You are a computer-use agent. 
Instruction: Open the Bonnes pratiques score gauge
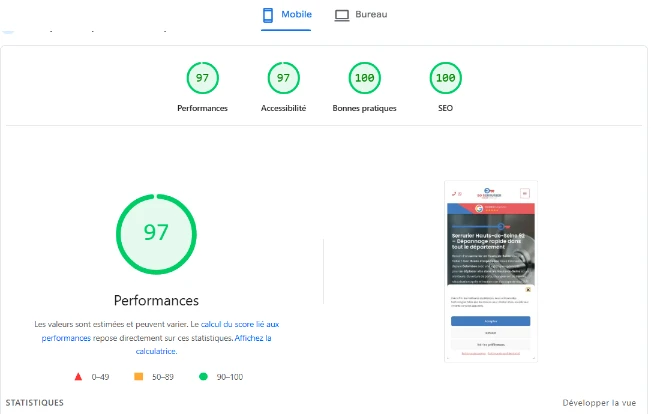pos(364,78)
